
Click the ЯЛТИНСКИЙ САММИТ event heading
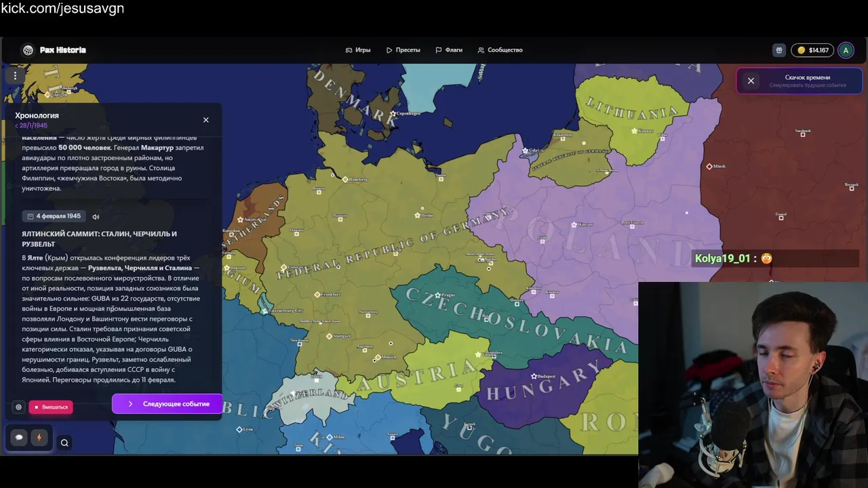point(99,239)
